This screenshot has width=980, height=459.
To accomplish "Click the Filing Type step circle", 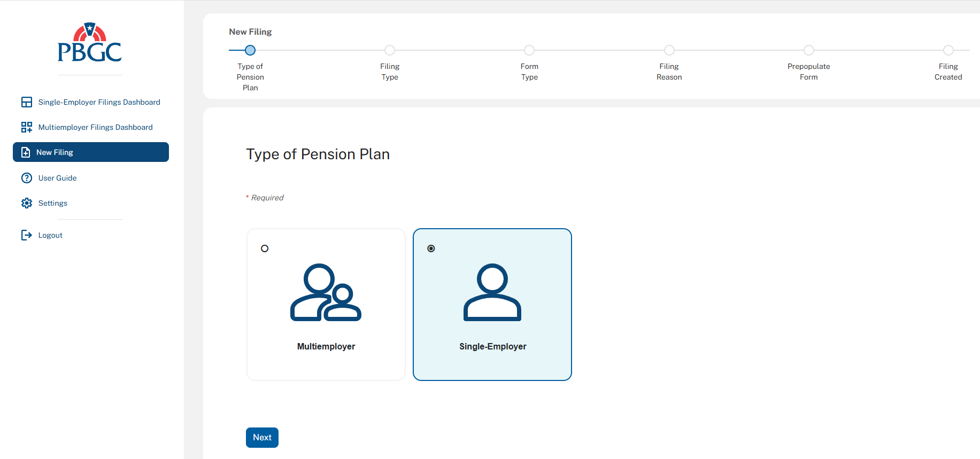I will click(390, 50).
